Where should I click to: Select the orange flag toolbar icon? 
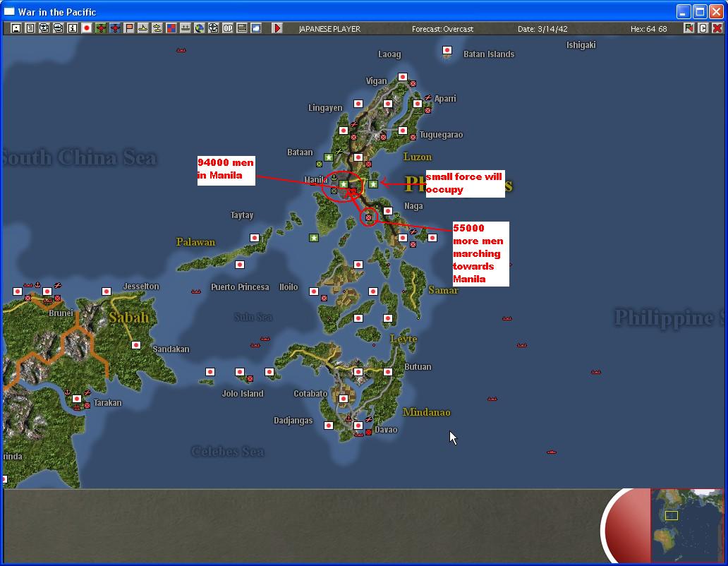(x=129, y=28)
